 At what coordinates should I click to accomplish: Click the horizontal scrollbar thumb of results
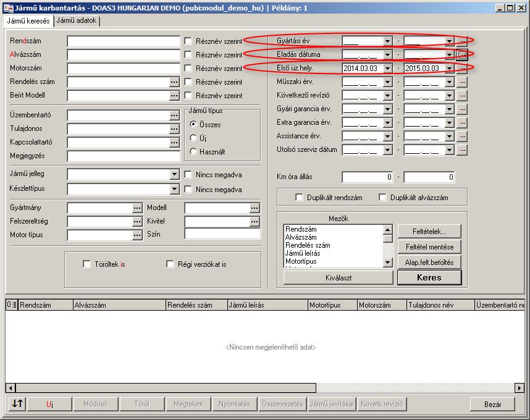[166, 387]
